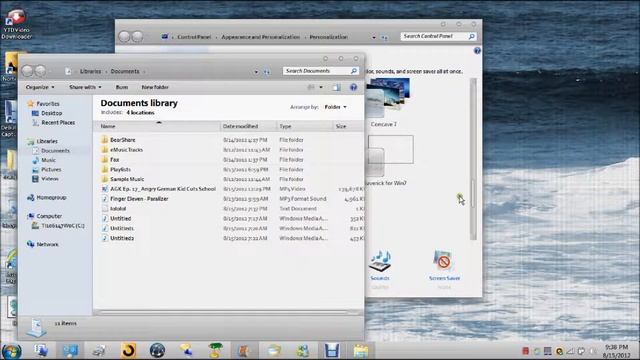Open the Share with dropdown
This screenshot has width=640, height=360.
[85, 87]
